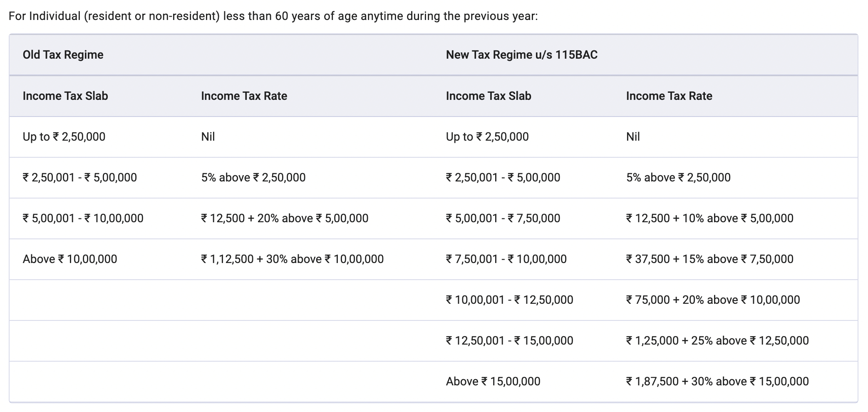868x412 pixels.
Task: Click "₹ 1,87,500 + 30% above ₹ 15,00,000"
Action: click(717, 382)
